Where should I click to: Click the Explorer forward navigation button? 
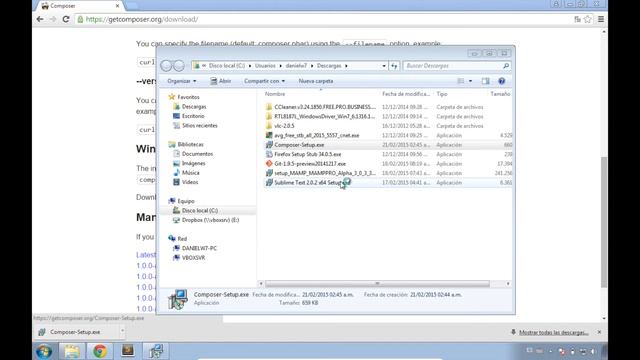click(x=179, y=66)
